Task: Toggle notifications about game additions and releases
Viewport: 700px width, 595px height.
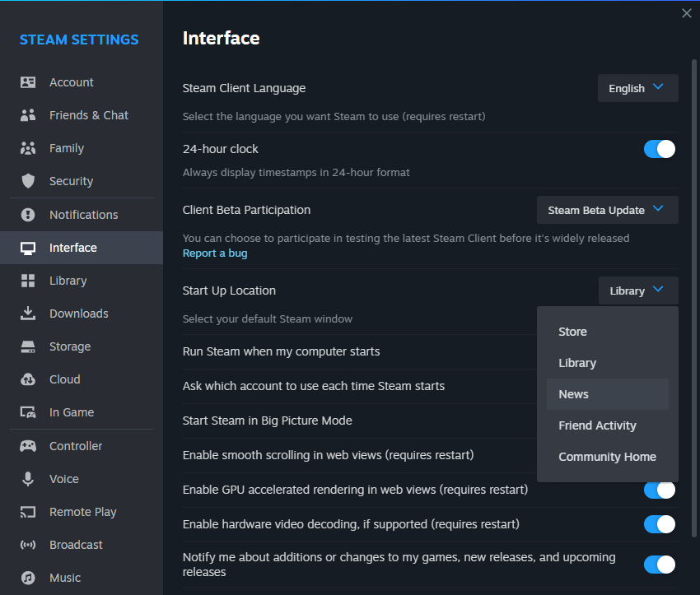Action: click(x=659, y=565)
